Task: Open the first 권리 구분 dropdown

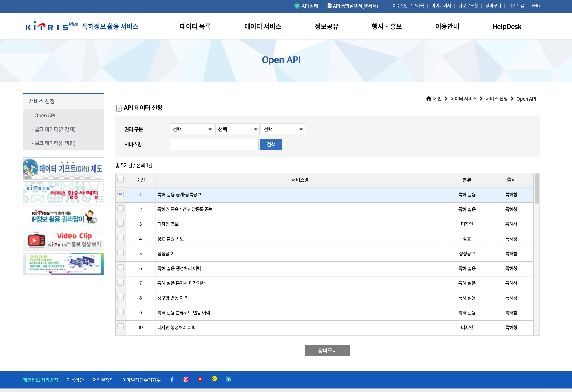Action: [x=192, y=129]
